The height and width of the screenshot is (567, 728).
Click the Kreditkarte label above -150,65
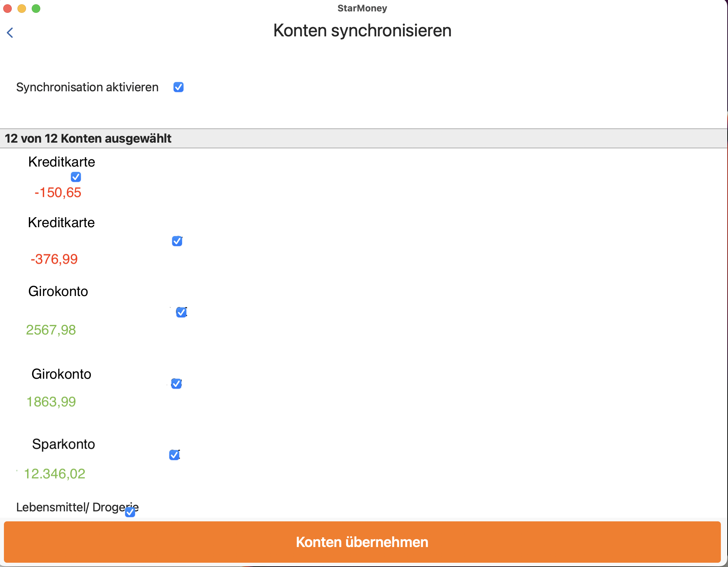(61, 162)
